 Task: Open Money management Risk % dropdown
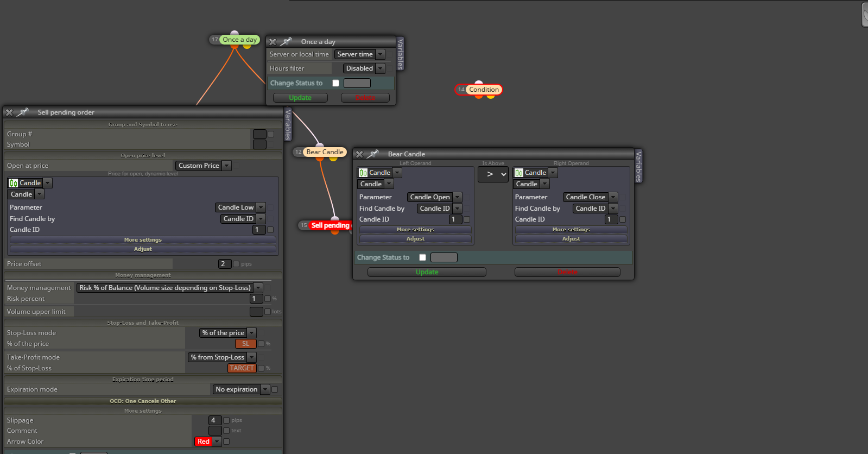click(170, 288)
